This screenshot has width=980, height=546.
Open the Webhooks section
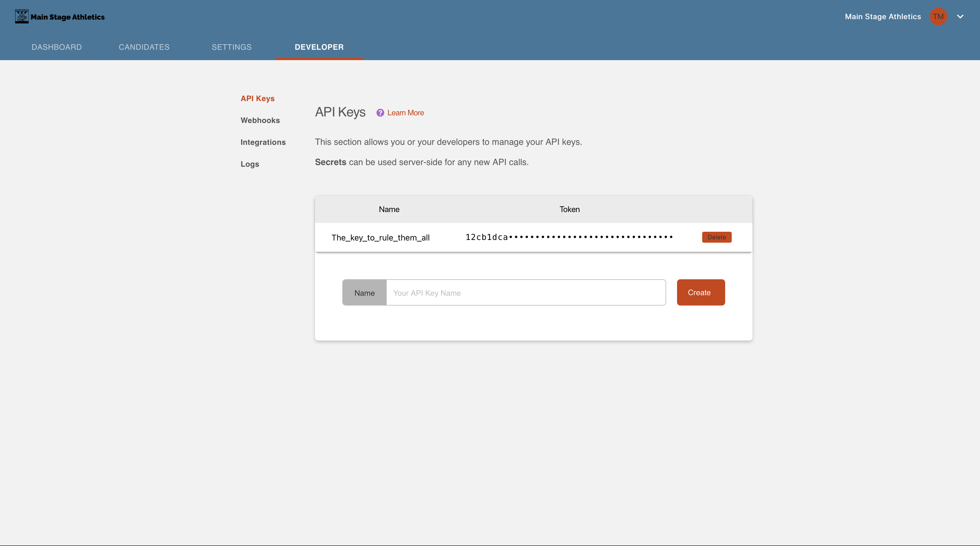pos(260,121)
